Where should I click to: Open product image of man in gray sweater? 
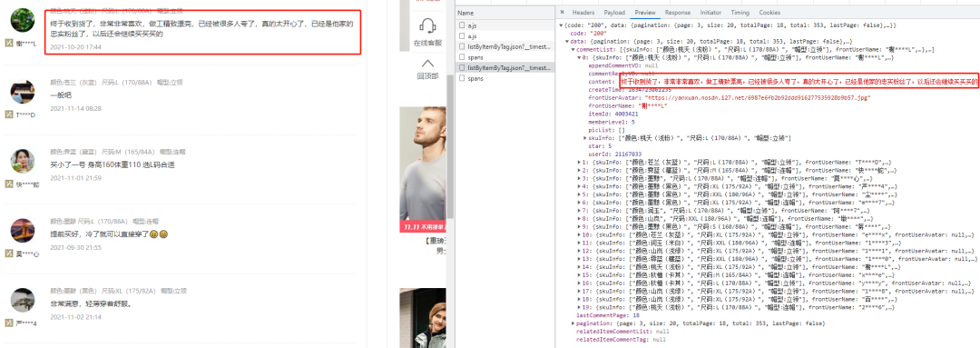(423, 169)
